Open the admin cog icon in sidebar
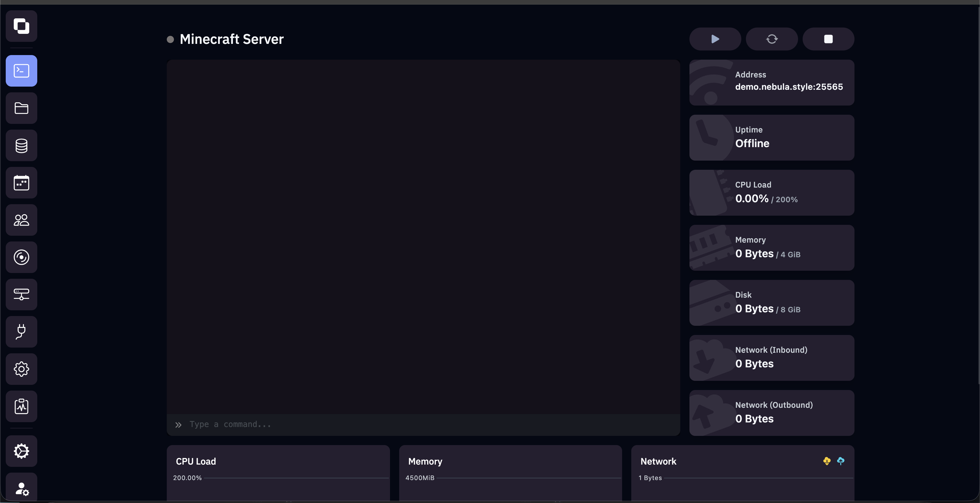The image size is (980, 503). click(21, 451)
